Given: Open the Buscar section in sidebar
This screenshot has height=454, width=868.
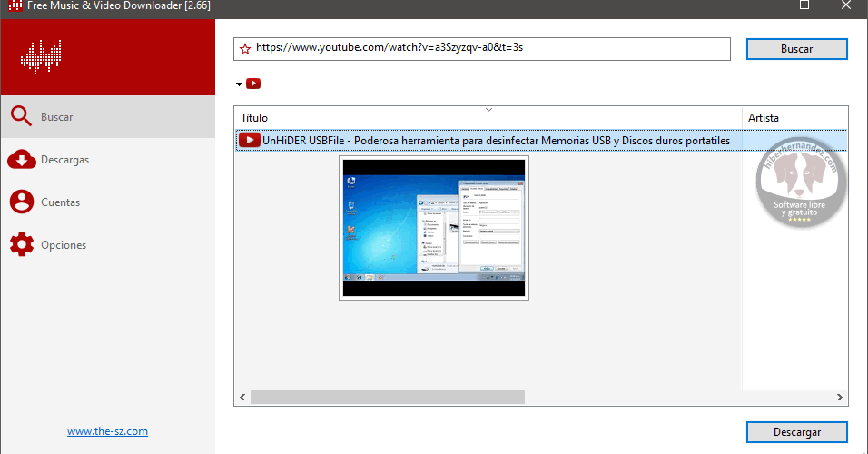Looking at the screenshot, I should point(108,117).
